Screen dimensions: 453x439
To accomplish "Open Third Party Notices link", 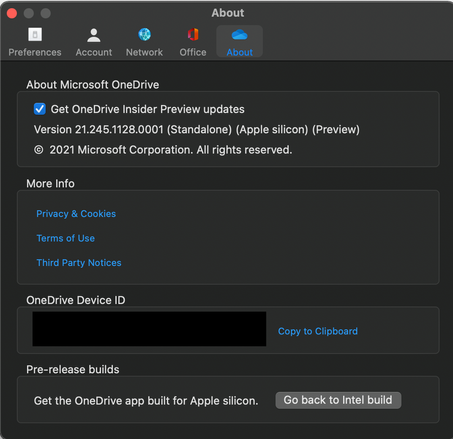I will click(x=79, y=263).
